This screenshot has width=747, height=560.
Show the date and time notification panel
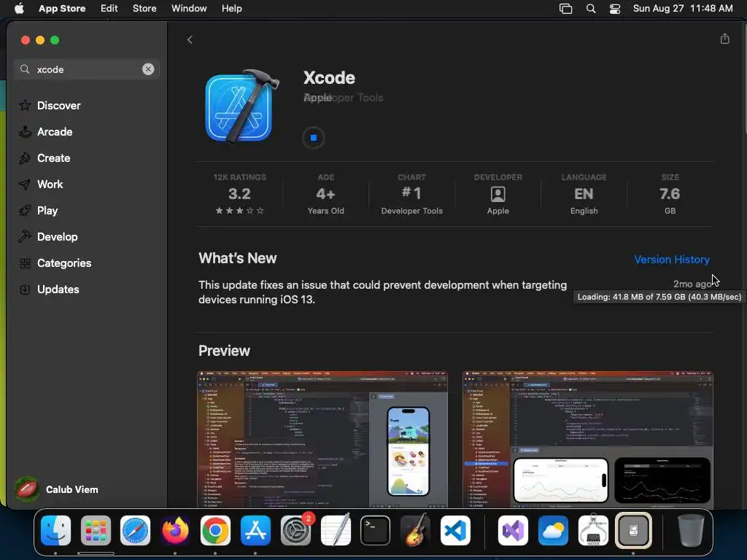[x=683, y=9]
